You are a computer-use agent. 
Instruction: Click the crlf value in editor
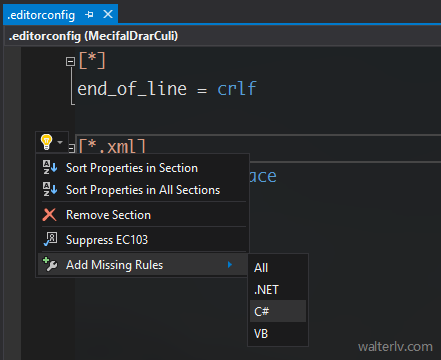pyautogui.click(x=237, y=89)
